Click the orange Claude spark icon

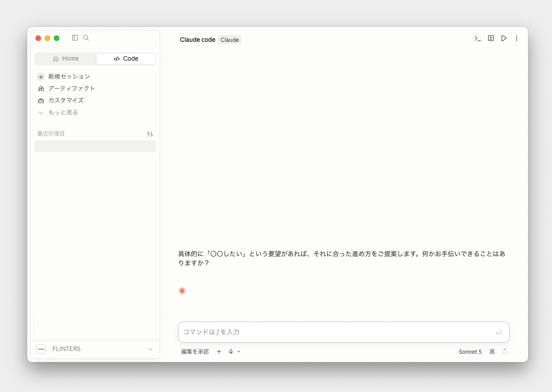coord(182,291)
